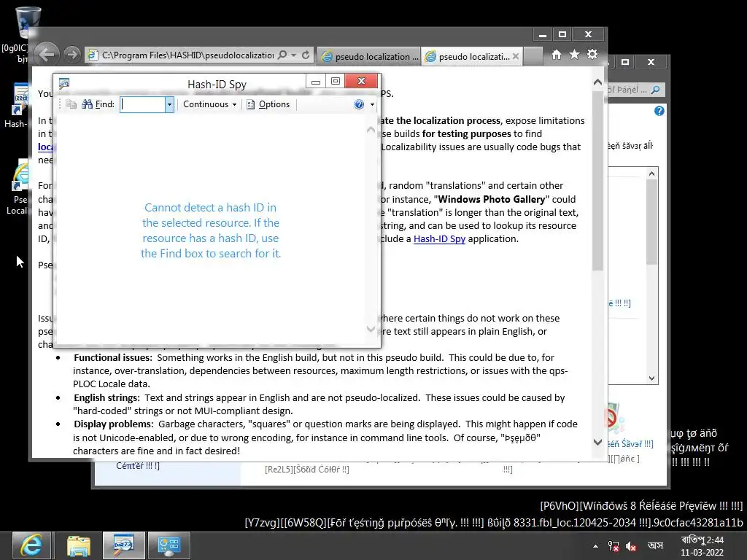Click 'Windows Photo Gallery' bold text
The width and height of the screenshot is (747, 560).
tap(491, 199)
